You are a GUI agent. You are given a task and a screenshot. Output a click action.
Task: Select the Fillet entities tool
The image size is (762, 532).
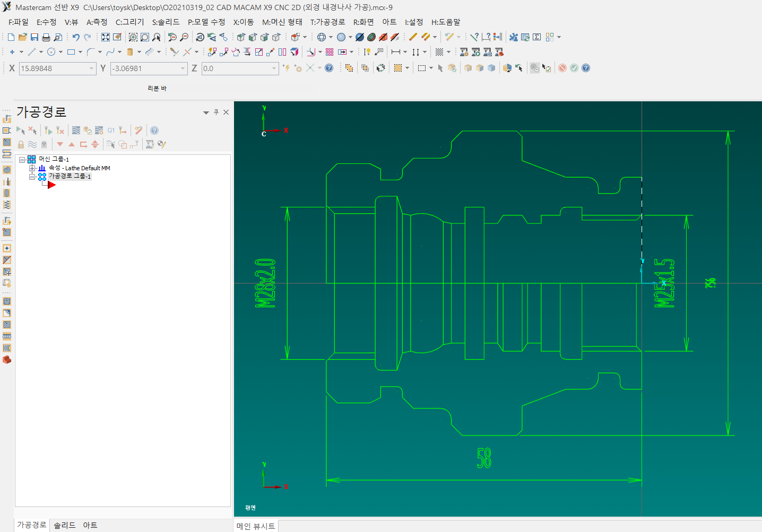pos(91,52)
